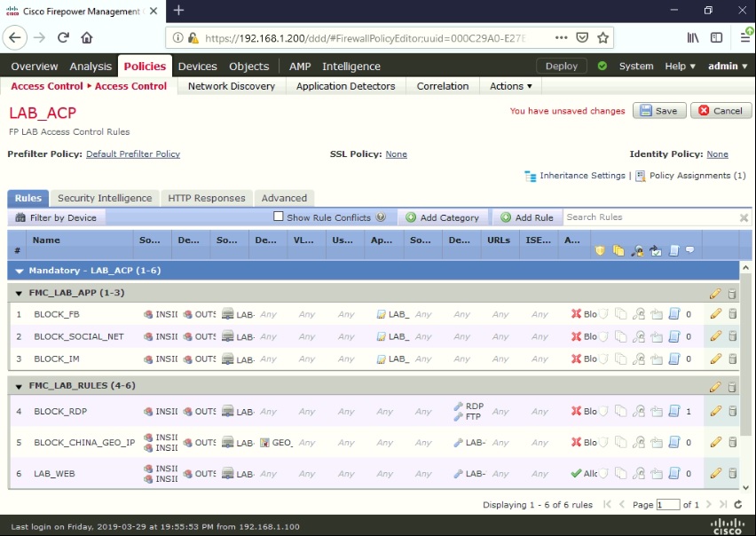The image size is (756, 536).
Task: Edit the FMC_LAB_RULES category with its pencil icon
Action: [717, 389]
